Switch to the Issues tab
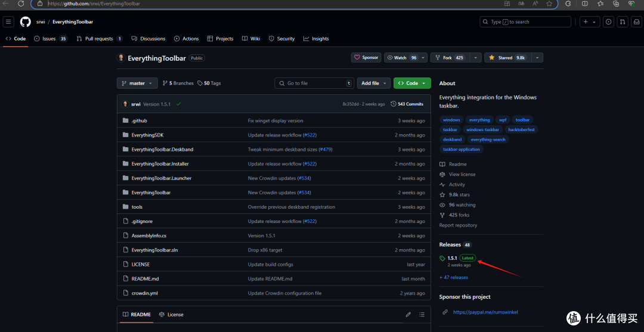The height and width of the screenshot is (332, 644). (51, 39)
